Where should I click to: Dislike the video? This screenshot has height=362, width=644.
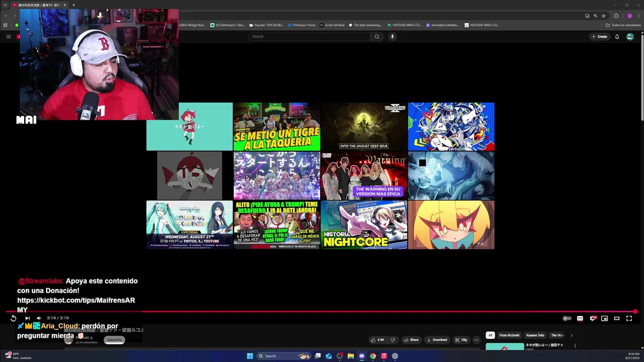[393, 340]
